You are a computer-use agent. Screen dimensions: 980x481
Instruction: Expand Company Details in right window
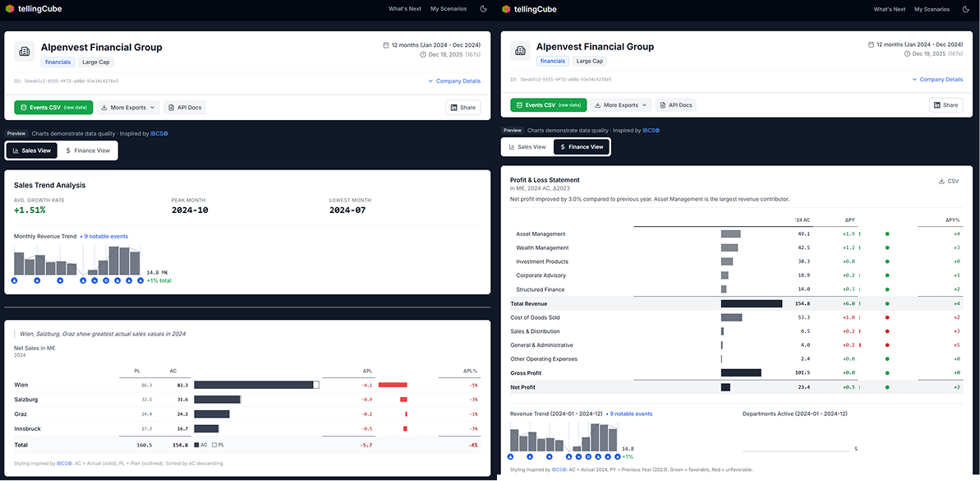[x=937, y=80]
